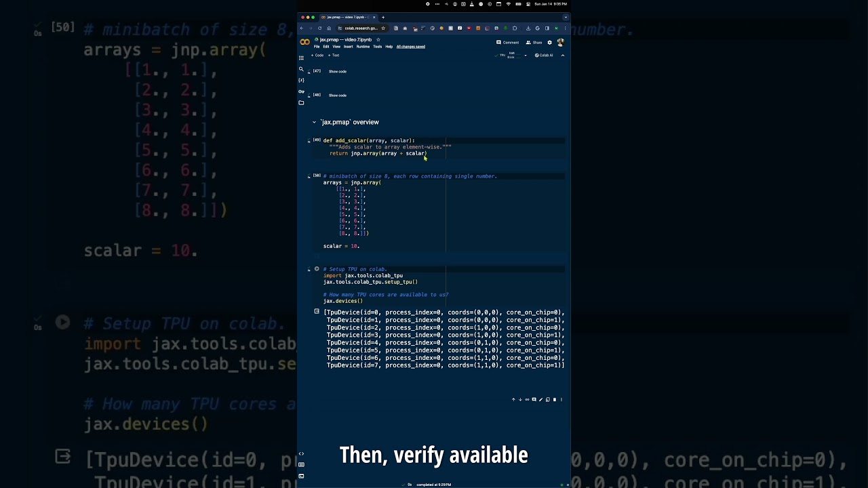This screenshot has height=488, width=868.
Task: Click the Sun Jan 14 clock
Action: coord(551,4)
